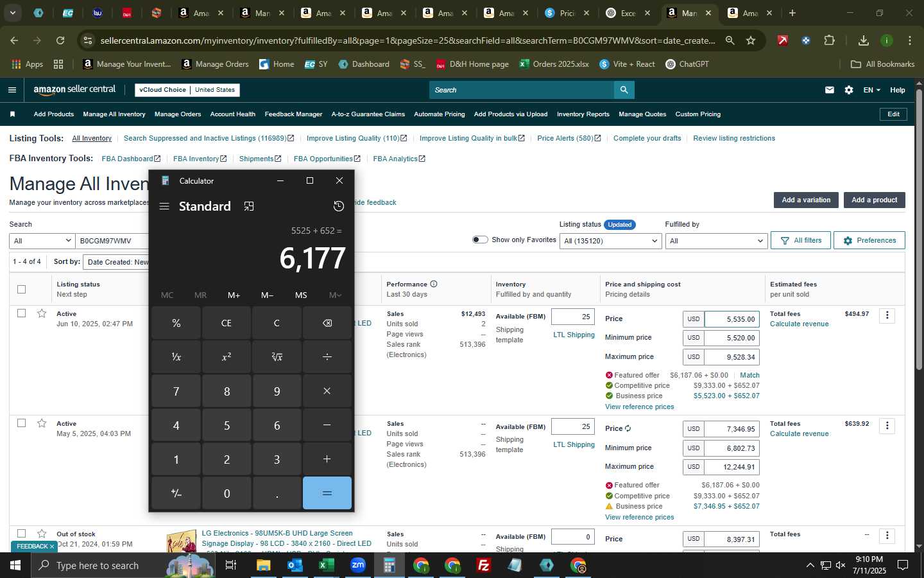
Task: Click Match link beside Featured offer
Action: (749, 375)
